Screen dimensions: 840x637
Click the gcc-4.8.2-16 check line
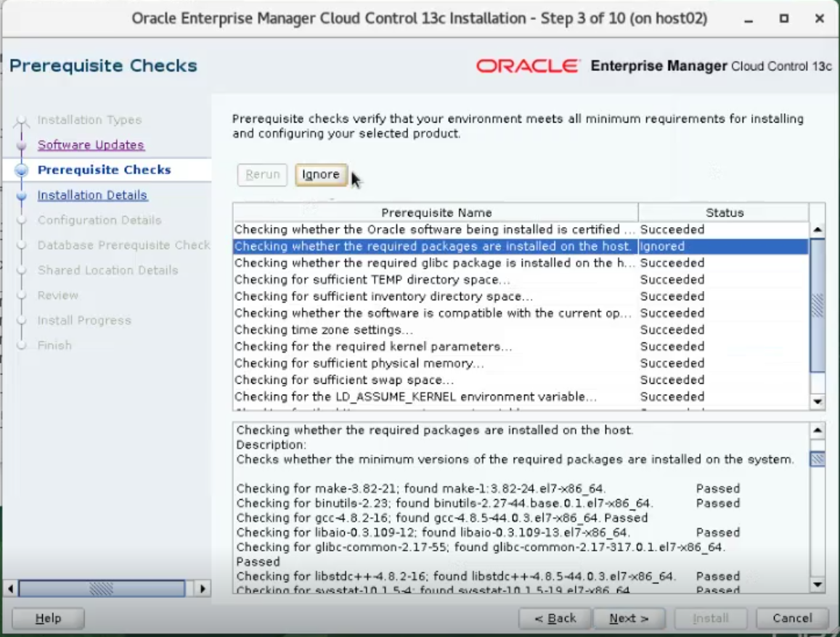tap(442, 517)
